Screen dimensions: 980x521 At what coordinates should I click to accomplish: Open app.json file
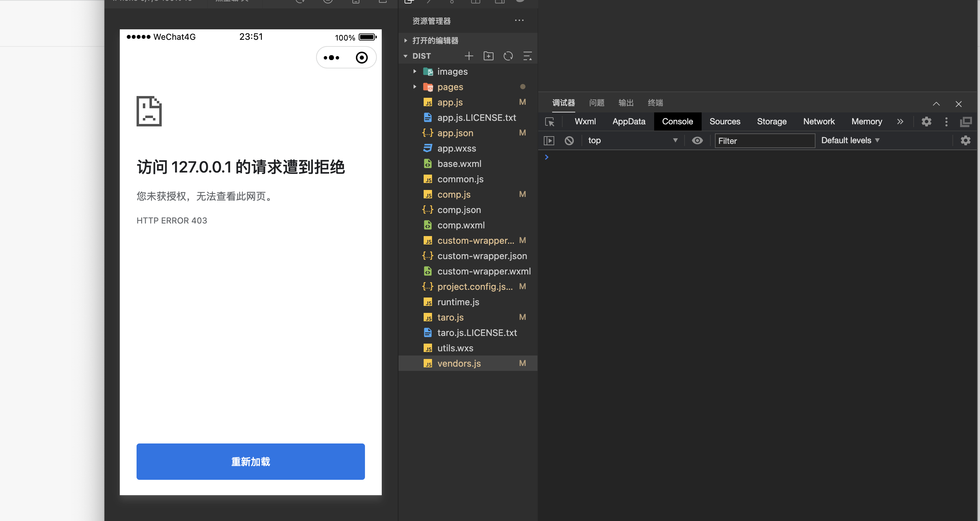pyautogui.click(x=468, y=133)
